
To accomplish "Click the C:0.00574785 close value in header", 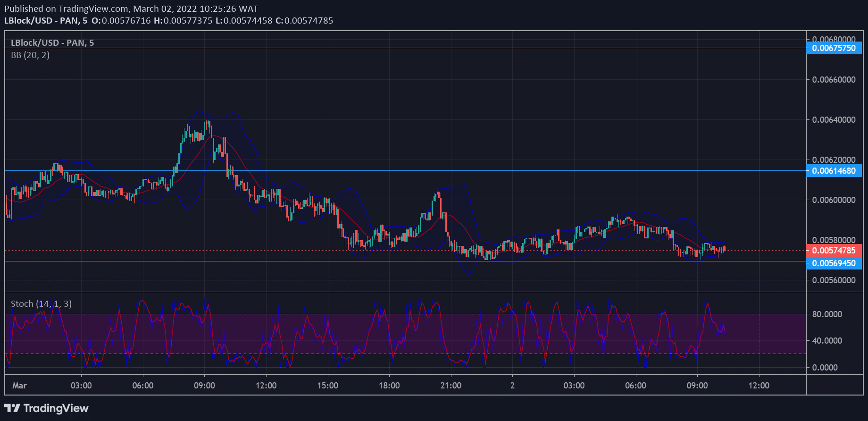I will (304, 21).
